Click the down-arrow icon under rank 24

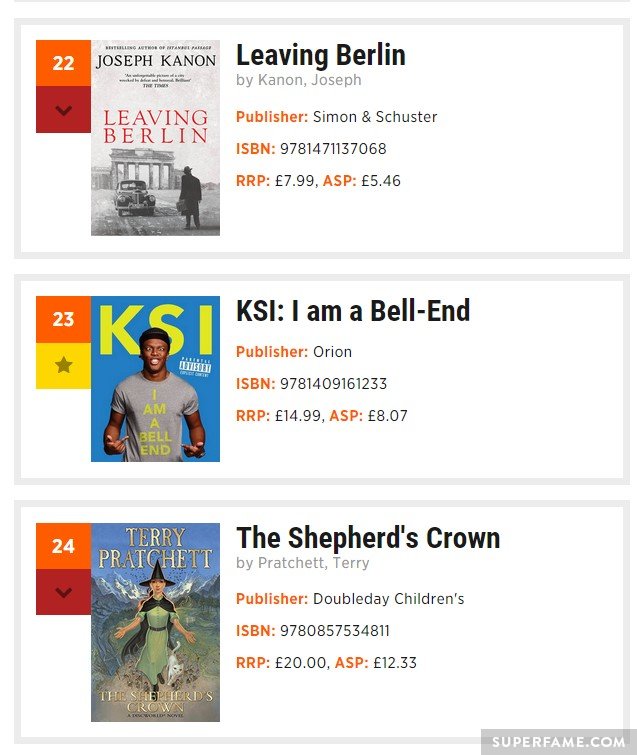(x=63, y=592)
